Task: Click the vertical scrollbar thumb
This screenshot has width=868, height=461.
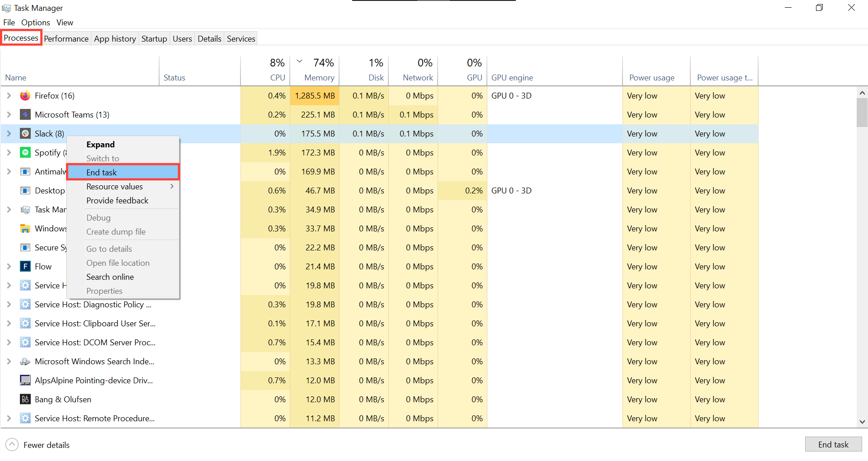Action: click(862, 113)
